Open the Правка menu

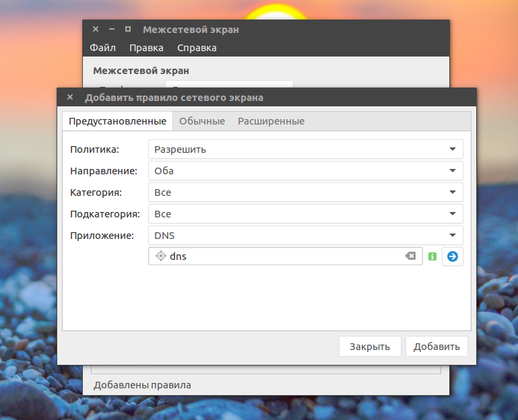pyautogui.click(x=146, y=48)
